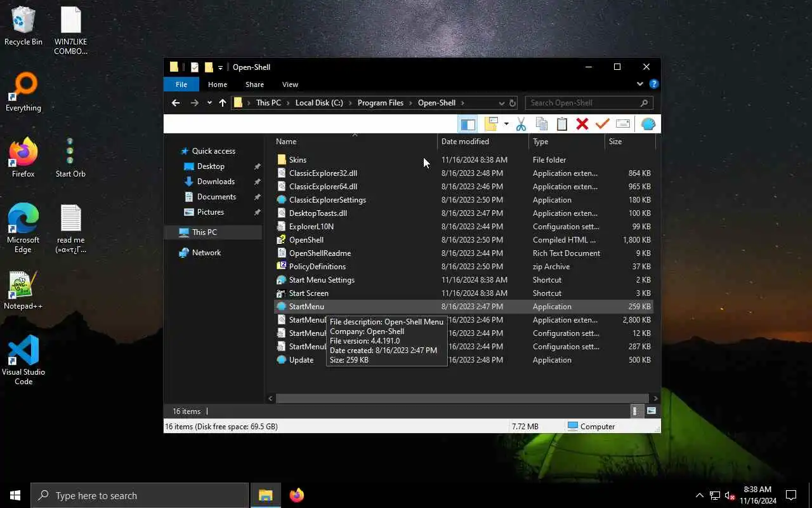Click the Forward navigation arrow
Screen dimensions: 812x508
tap(195, 103)
